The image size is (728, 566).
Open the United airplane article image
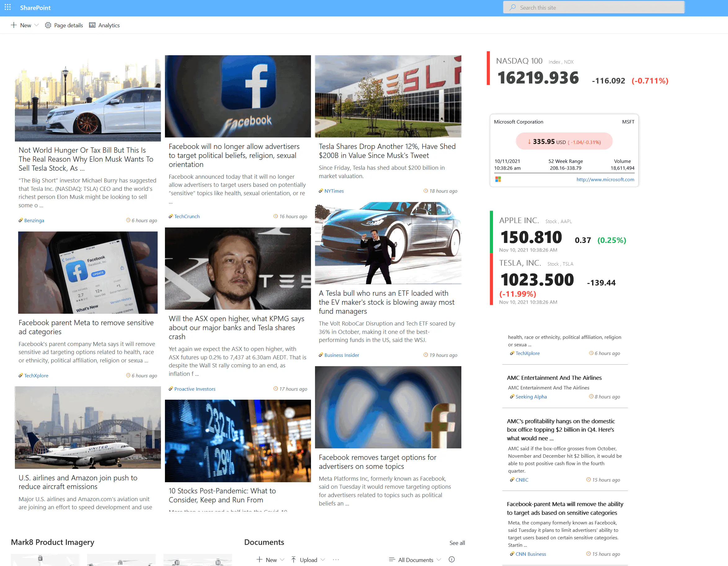point(88,427)
